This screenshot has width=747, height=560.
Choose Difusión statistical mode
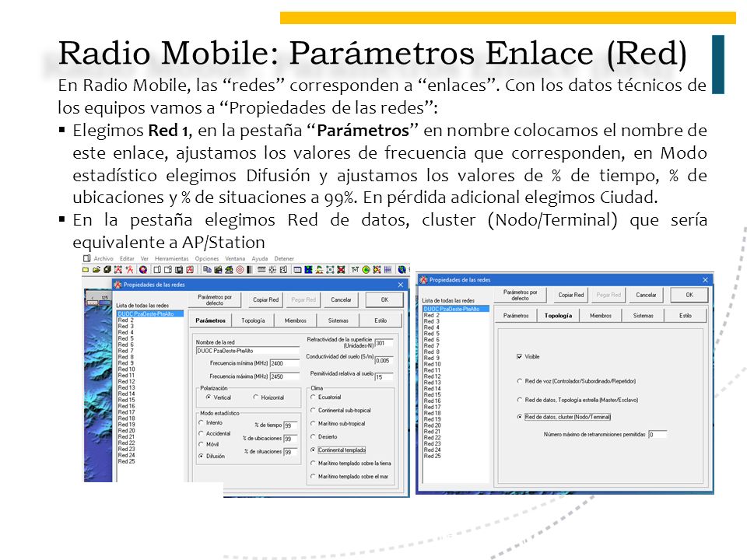tap(201, 456)
